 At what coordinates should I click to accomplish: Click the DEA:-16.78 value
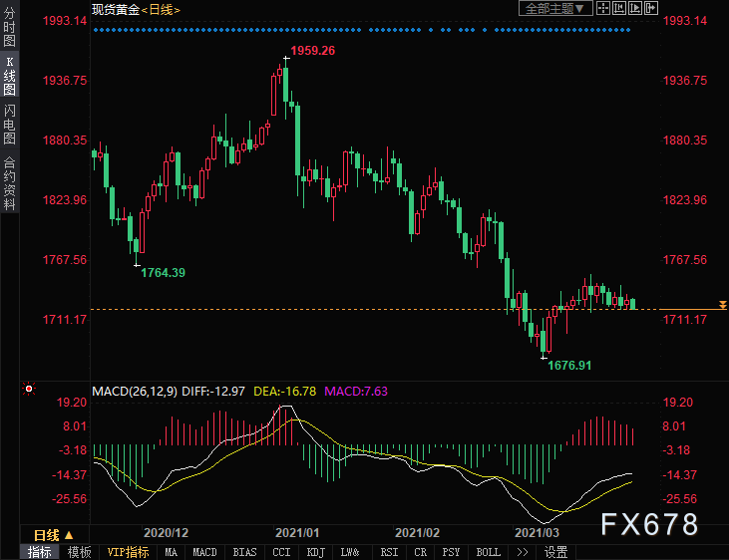point(284,392)
